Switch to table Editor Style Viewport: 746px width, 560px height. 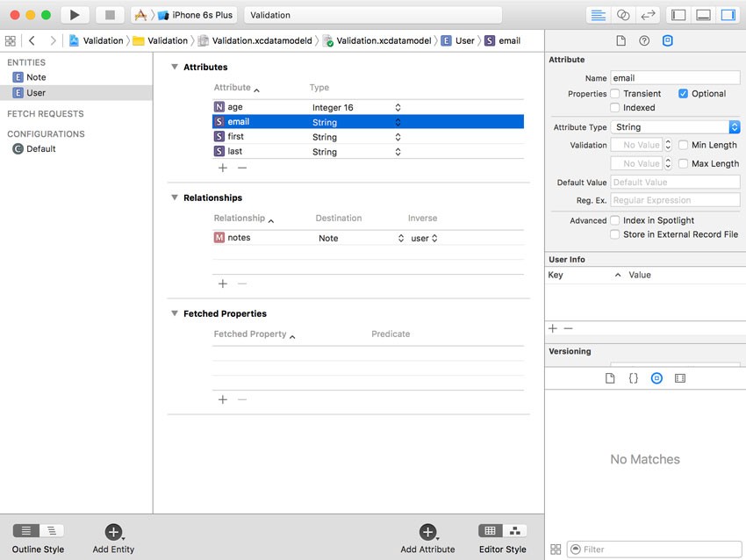tap(491, 530)
